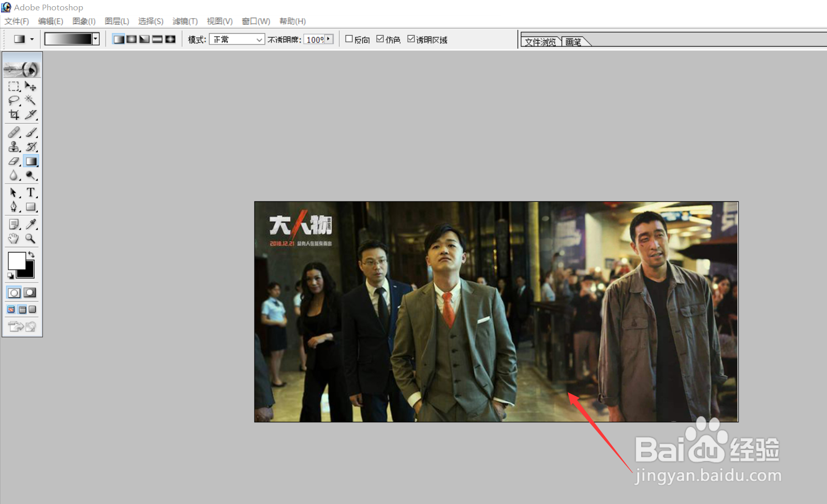Select the Rectangle shape tool
The image size is (827, 504).
[x=31, y=207]
